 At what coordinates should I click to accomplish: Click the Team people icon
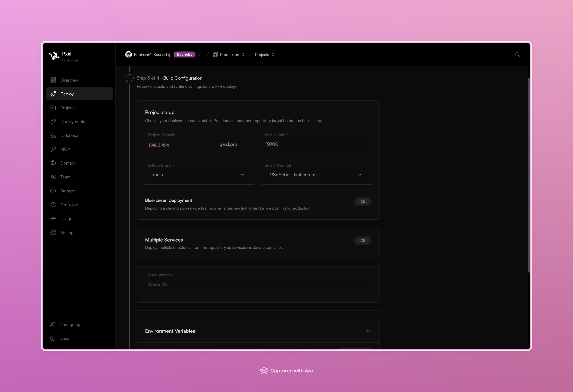pos(53,177)
